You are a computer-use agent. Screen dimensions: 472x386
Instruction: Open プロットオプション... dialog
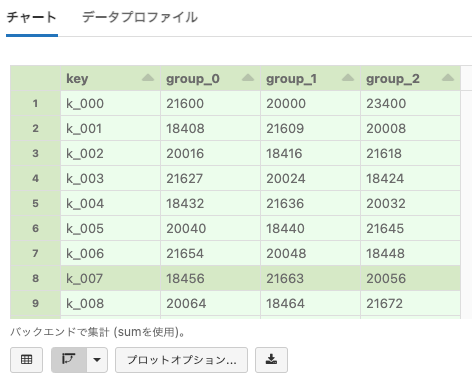[x=181, y=360]
